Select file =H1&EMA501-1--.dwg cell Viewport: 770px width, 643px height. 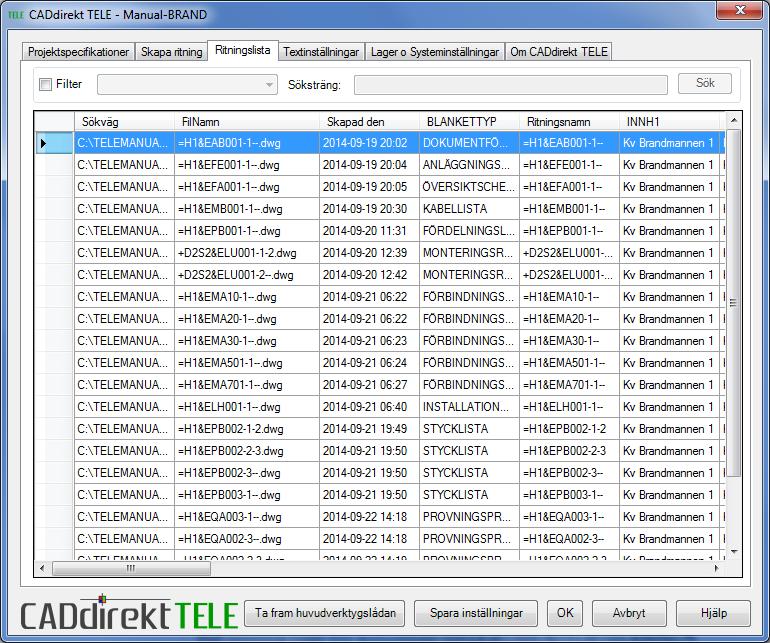[x=247, y=363]
